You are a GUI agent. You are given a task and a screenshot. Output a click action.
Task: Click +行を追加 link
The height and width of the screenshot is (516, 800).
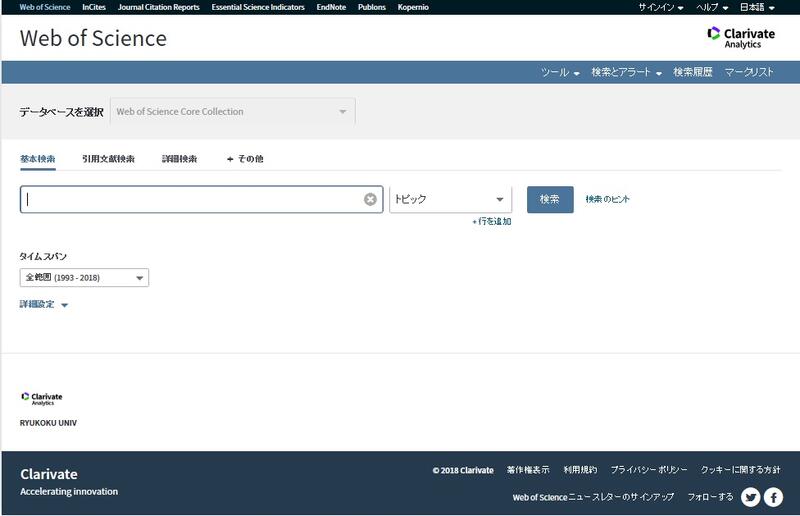pos(491,221)
